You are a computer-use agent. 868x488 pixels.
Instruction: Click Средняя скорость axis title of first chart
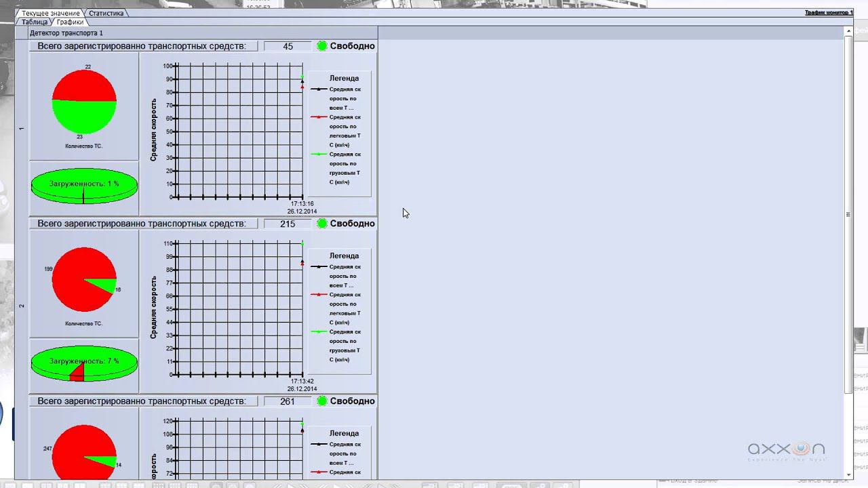(x=154, y=130)
